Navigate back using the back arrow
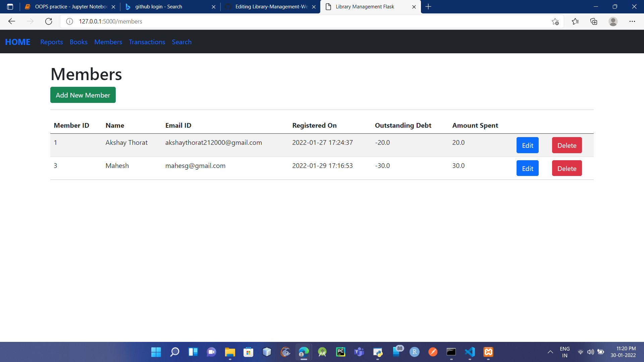Image resolution: width=644 pixels, height=362 pixels. (x=12, y=21)
